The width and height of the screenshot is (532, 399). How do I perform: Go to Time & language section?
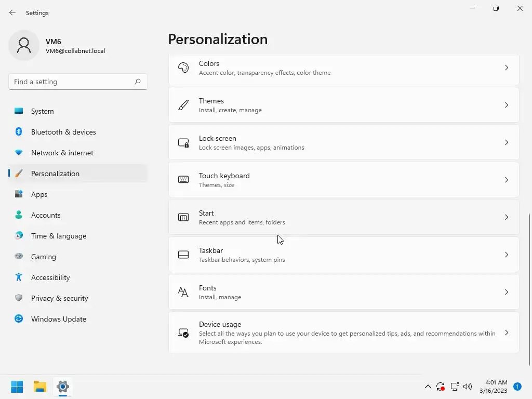click(x=58, y=236)
